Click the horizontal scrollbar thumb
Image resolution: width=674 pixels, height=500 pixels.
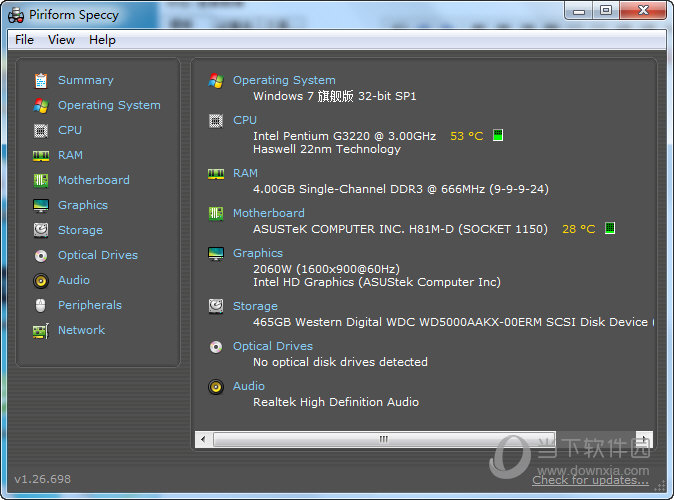[x=384, y=440]
